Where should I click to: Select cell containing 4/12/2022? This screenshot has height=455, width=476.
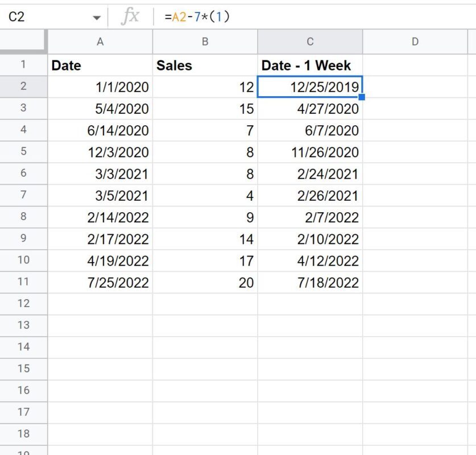pos(310,260)
